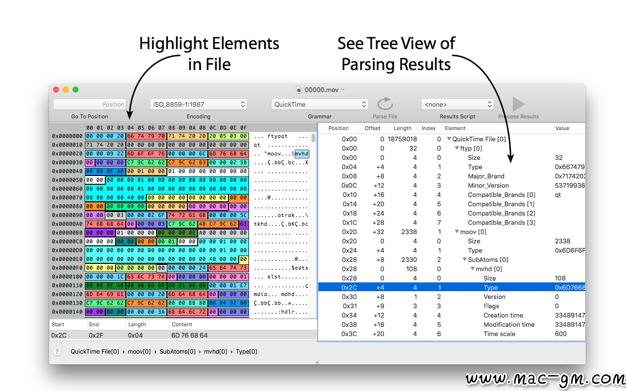Open the <none> results script dropdown
The height and width of the screenshot is (391, 626).
(458, 104)
